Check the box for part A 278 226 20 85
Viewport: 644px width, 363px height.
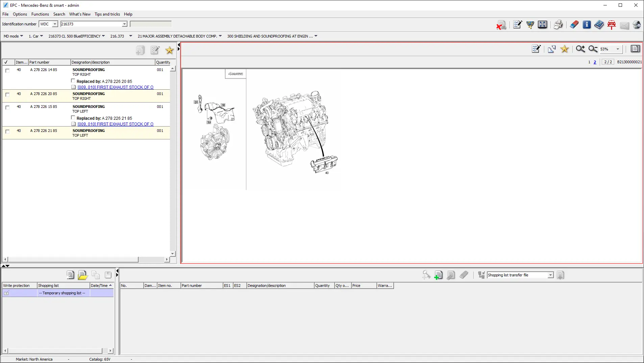[7, 95]
